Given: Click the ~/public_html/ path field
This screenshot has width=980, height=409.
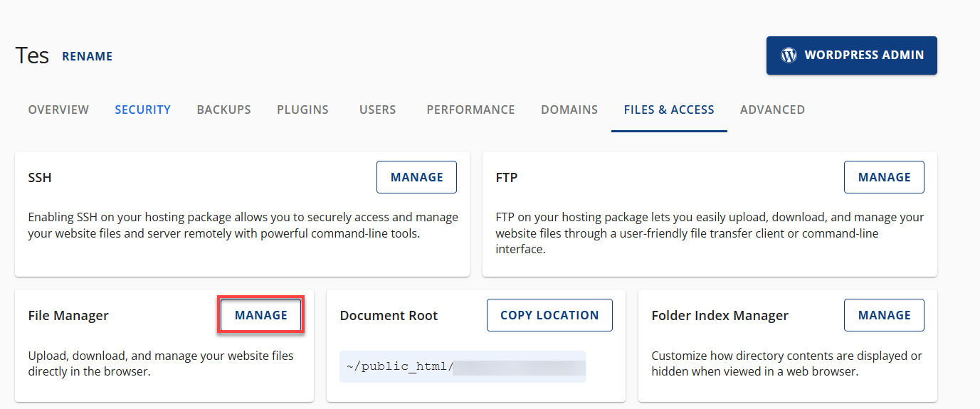Looking at the screenshot, I should (x=463, y=367).
